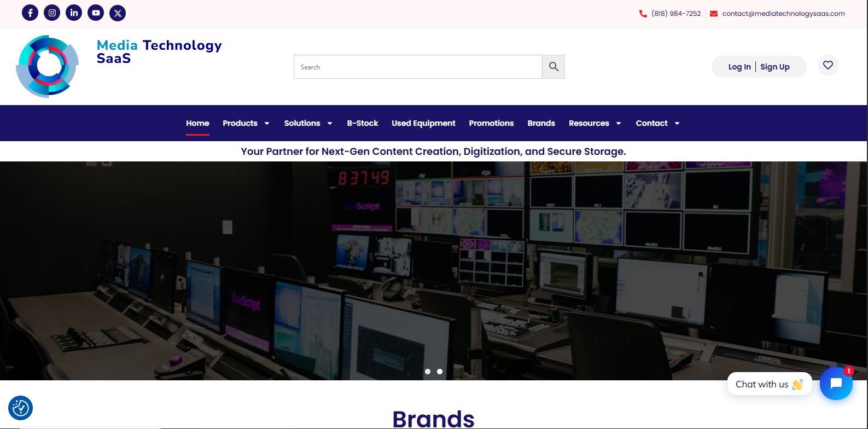
Task: Expand the Contact dropdown arrow
Action: point(677,124)
